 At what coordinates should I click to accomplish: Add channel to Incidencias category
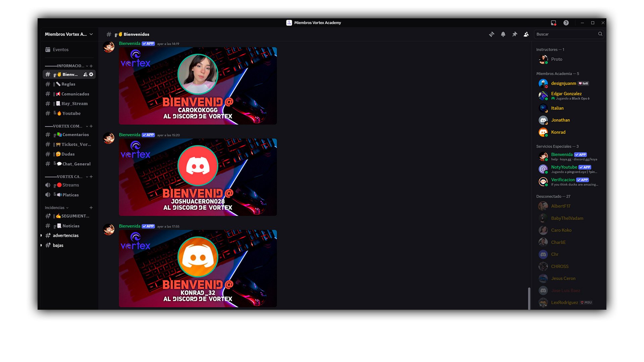pyautogui.click(x=91, y=208)
